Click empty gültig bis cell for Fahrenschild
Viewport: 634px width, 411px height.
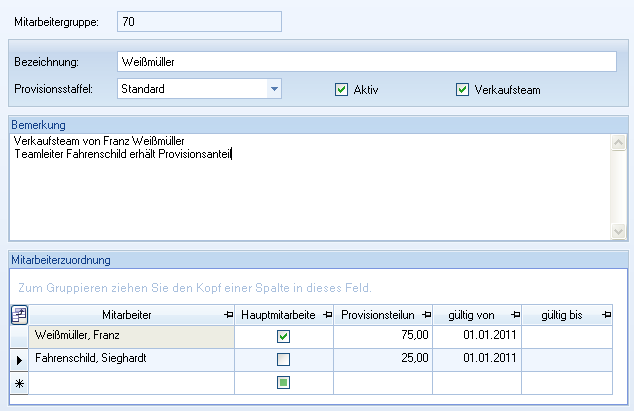click(570, 359)
